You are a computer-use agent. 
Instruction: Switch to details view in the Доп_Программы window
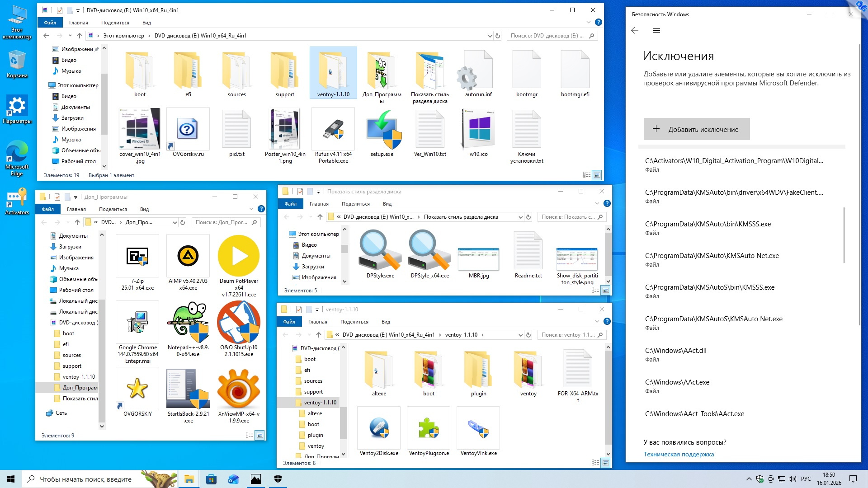tap(249, 435)
